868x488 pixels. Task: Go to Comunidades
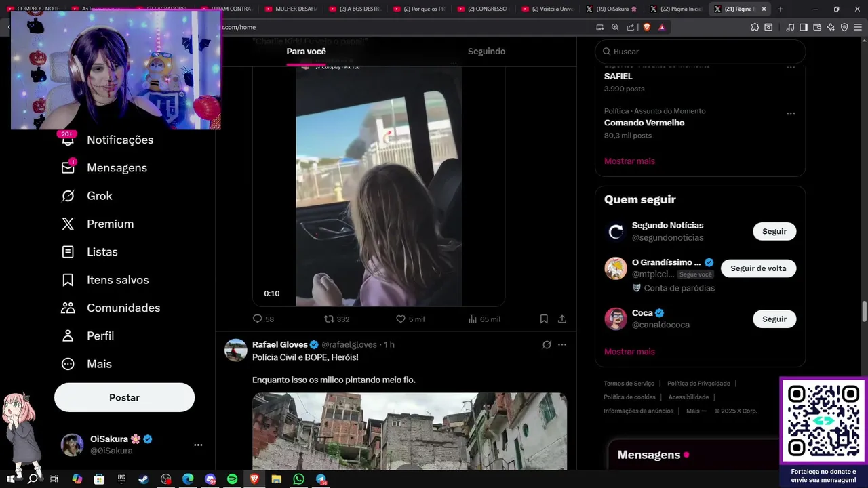point(111,308)
